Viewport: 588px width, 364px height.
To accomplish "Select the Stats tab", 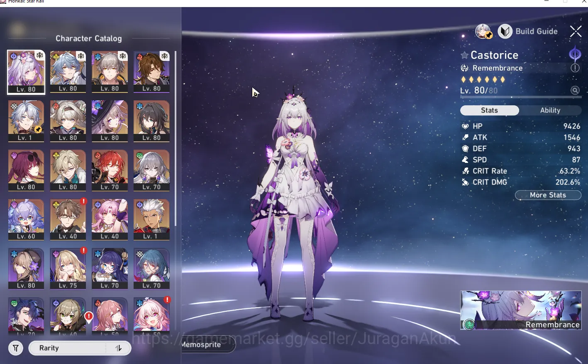I will (x=489, y=110).
